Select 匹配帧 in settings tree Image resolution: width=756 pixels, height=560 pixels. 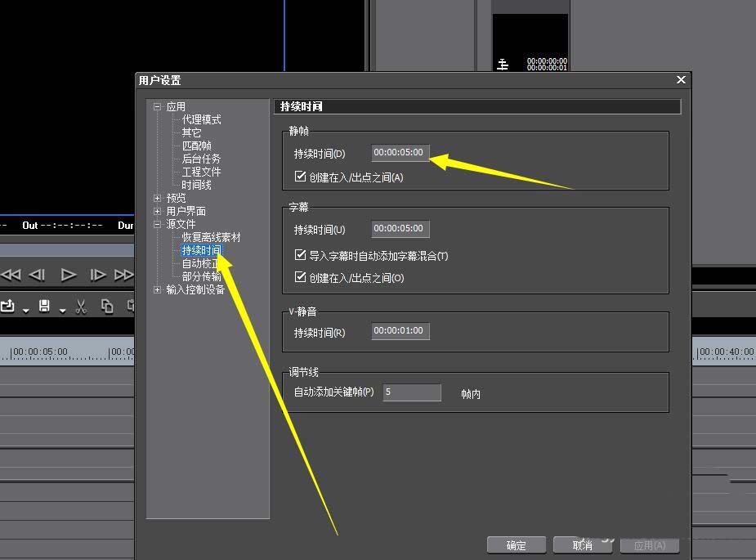tap(197, 146)
